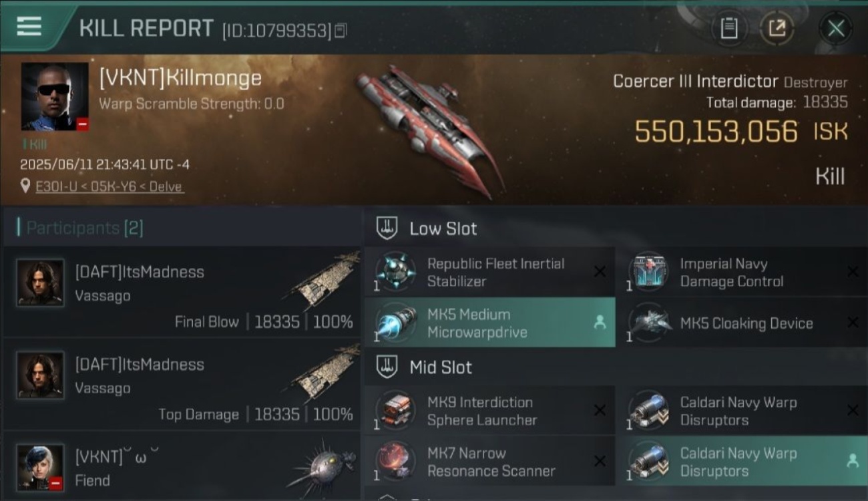Viewport: 868px width, 501px height.
Task: Close the kill report window
Action: (836, 29)
